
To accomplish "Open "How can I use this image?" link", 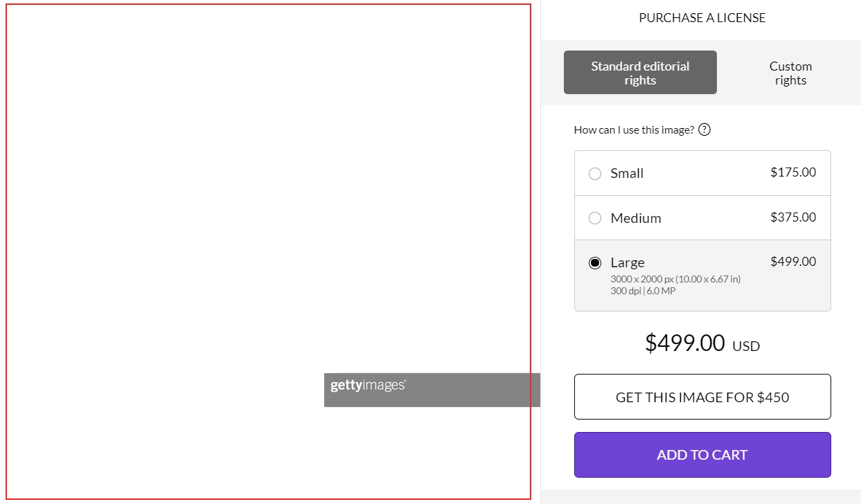I will 634,129.
